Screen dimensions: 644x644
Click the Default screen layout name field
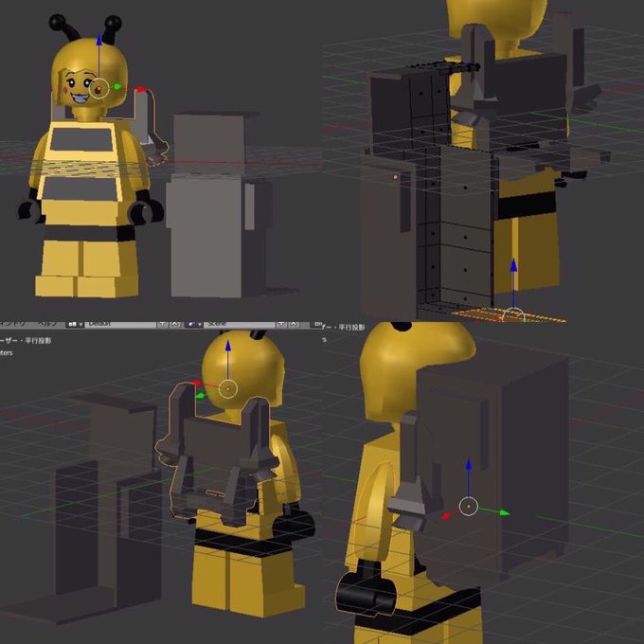[x=120, y=324]
